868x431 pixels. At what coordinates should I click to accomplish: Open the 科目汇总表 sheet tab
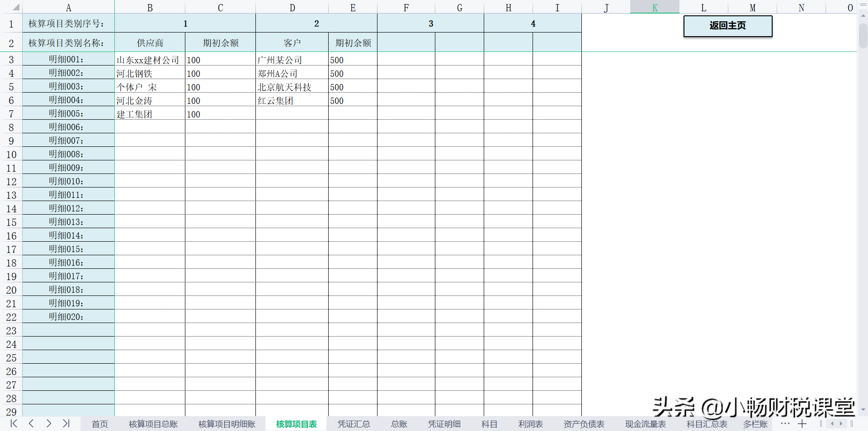pyautogui.click(x=707, y=424)
